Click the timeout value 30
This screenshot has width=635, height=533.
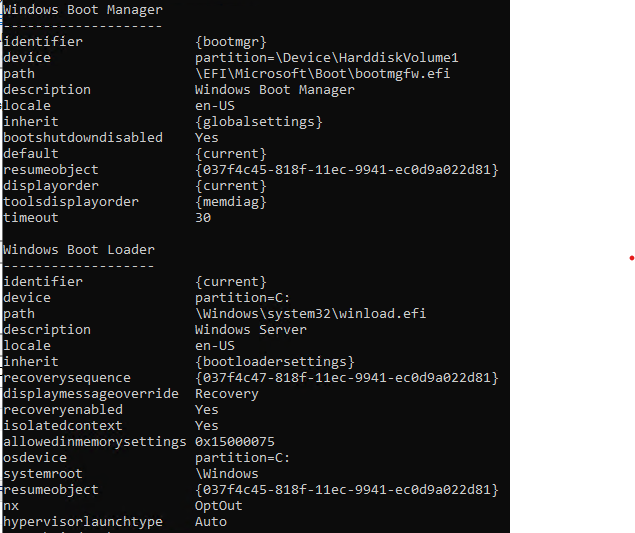(202, 218)
